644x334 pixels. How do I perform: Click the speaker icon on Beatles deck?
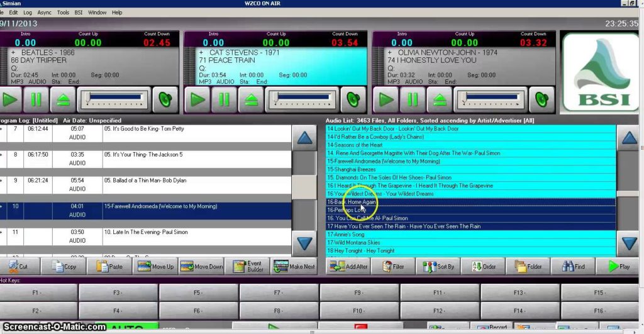click(165, 99)
